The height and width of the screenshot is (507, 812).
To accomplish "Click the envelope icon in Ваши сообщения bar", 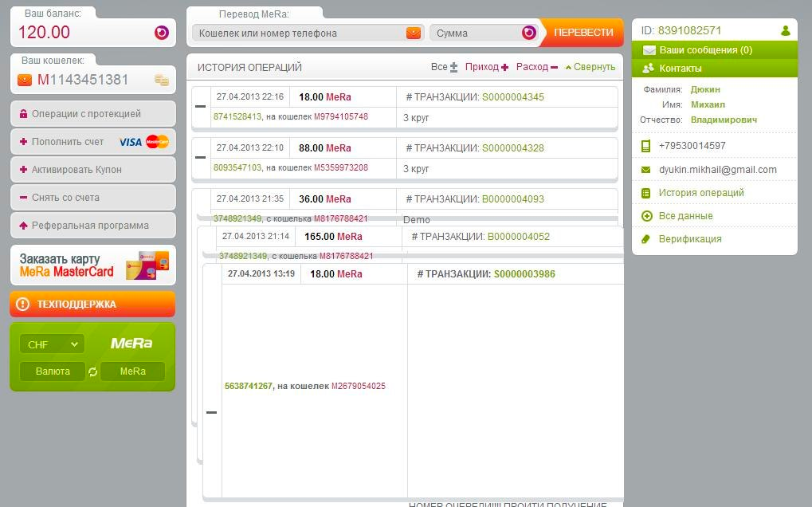I will pyautogui.click(x=649, y=50).
